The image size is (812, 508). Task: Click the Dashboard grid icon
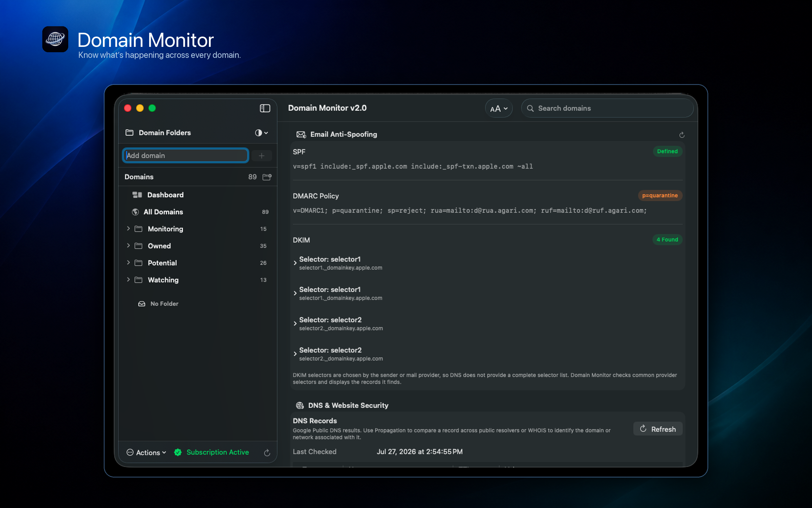137,195
